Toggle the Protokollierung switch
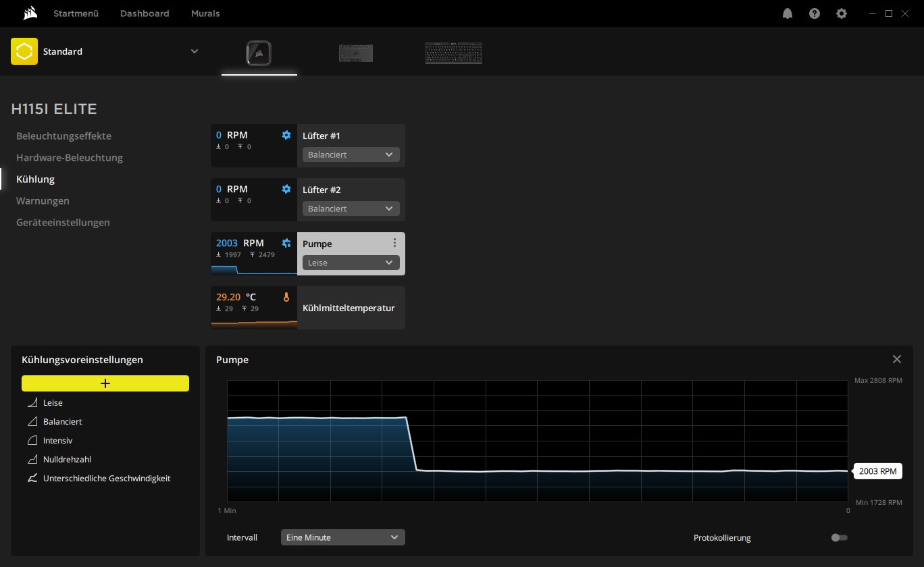Screen dimensions: 924x567 840,538
